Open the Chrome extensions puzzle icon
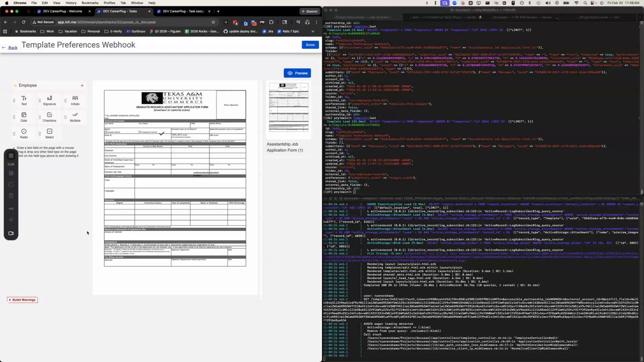 click(271, 22)
